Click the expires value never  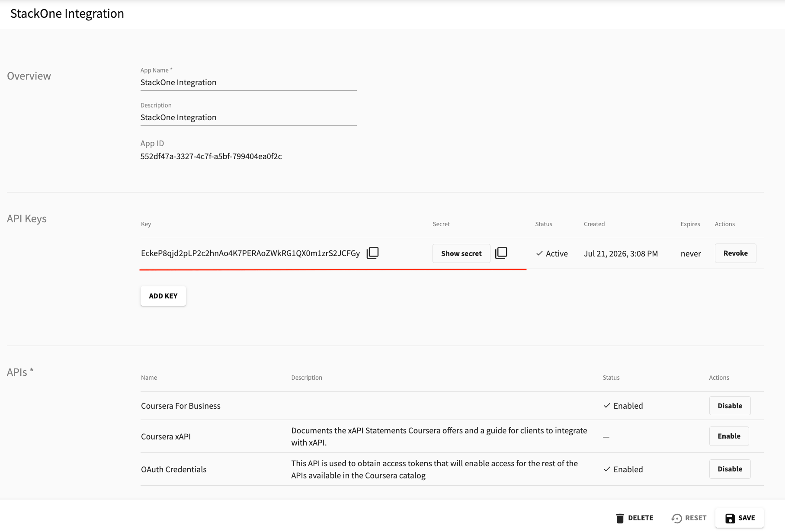click(x=691, y=254)
